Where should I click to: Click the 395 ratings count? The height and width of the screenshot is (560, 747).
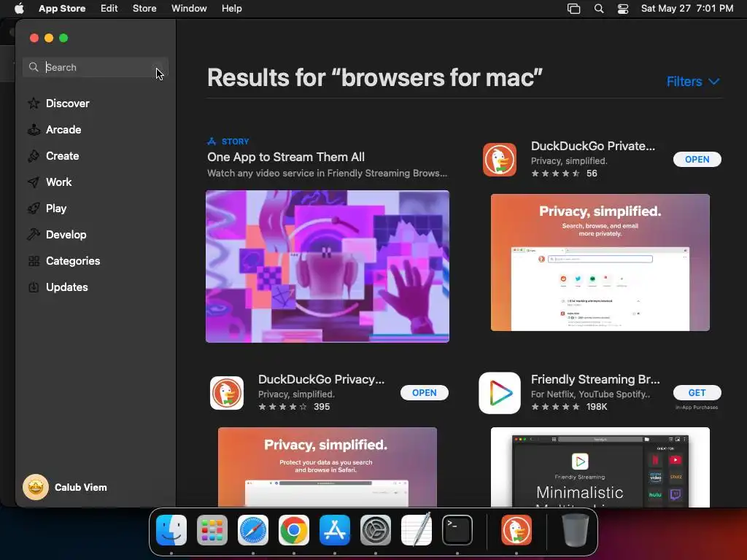[x=322, y=407]
